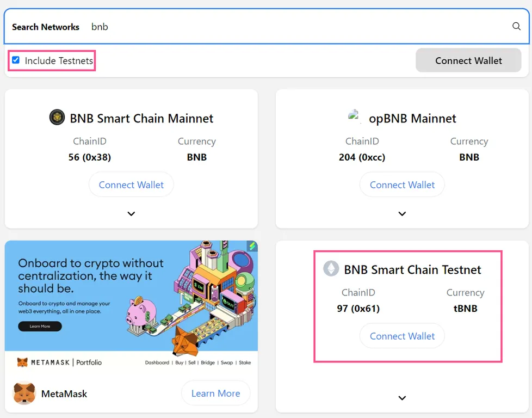The height and width of the screenshot is (418, 532).
Task: Click the Sell link in the ad
Action: click(191, 362)
